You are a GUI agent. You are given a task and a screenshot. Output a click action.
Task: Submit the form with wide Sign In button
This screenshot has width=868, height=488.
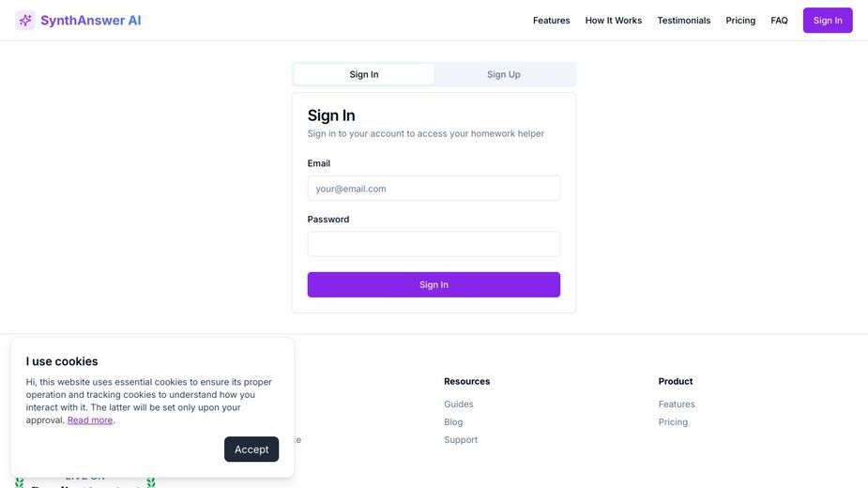tap(434, 284)
